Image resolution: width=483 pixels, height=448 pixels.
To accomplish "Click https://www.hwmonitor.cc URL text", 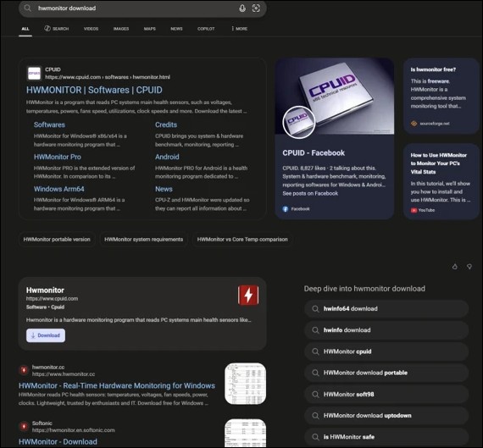I will pyautogui.click(x=64, y=374).
